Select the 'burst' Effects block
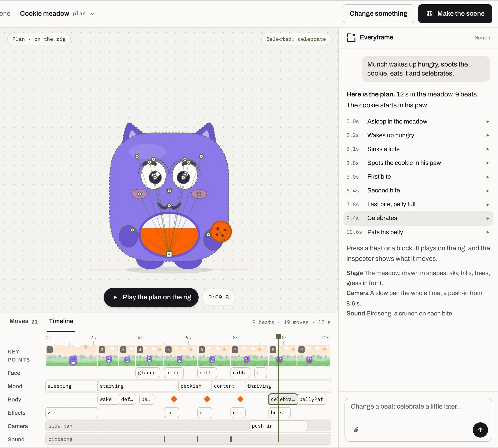 point(279,413)
